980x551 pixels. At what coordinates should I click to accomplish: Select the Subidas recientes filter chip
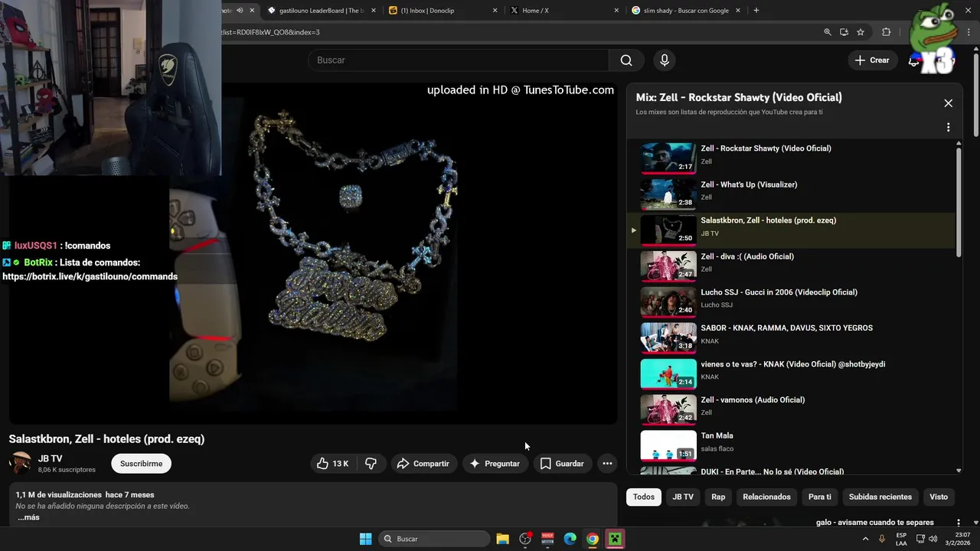click(880, 497)
